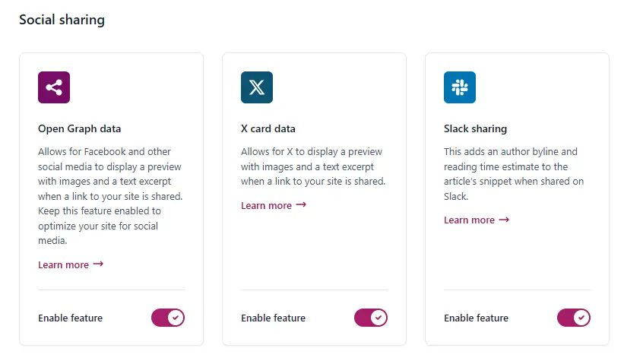
Task: Click the X card data title
Action: coord(268,129)
